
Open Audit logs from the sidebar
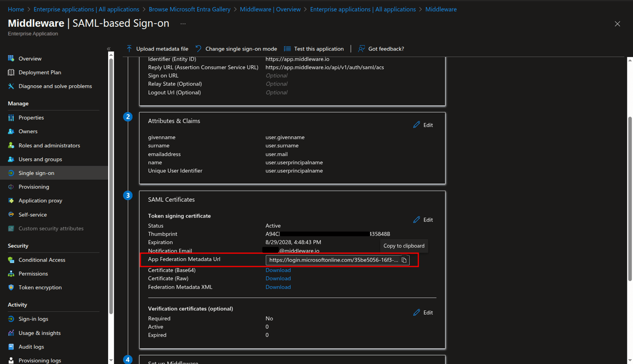click(32, 346)
